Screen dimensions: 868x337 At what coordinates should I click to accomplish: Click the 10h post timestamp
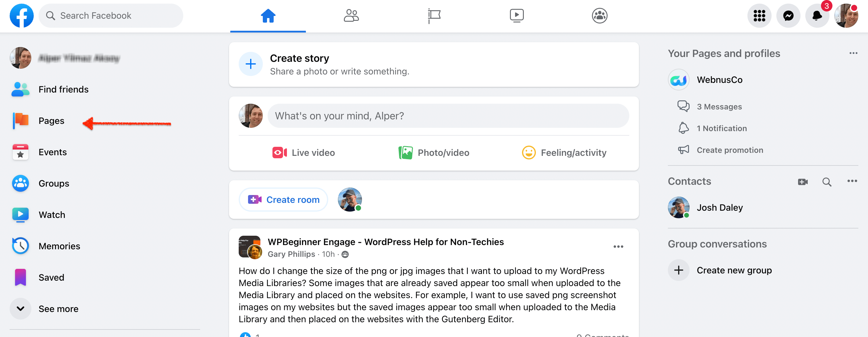tap(328, 254)
